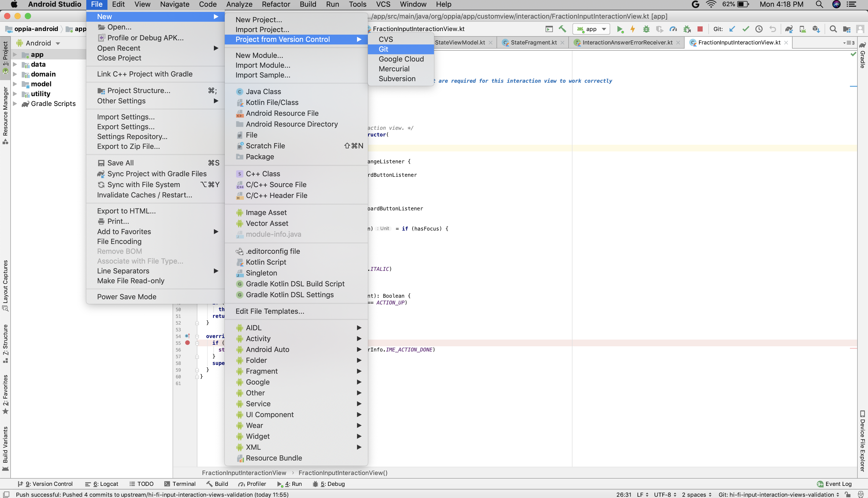Select Kotlin File/Class menu entry
The image size is (868, 498).
point(296,102)
